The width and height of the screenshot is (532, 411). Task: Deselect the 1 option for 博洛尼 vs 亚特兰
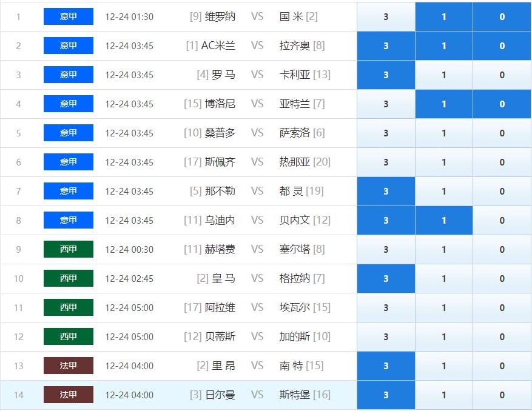444,104
